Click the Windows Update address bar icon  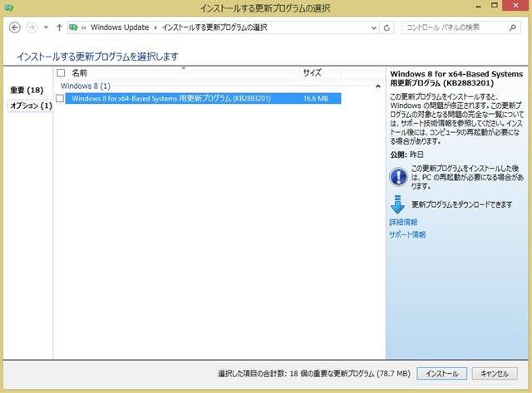73,27
